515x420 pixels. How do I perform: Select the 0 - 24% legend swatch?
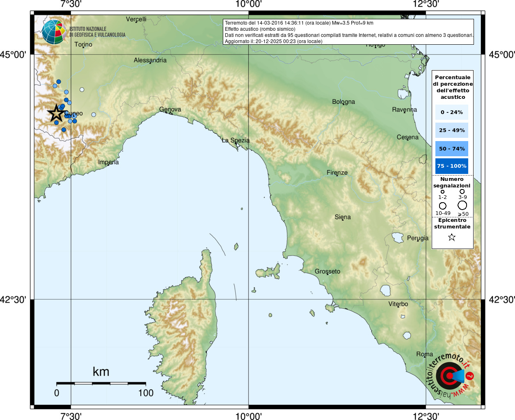451,112
